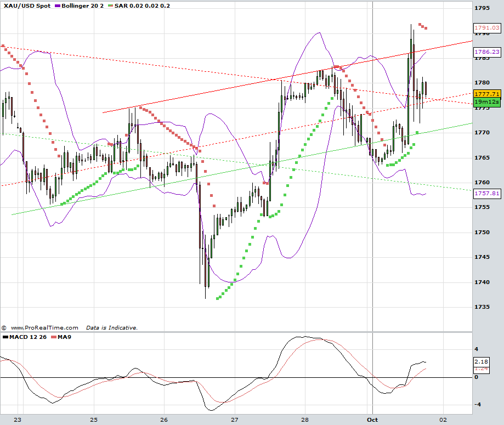Click the 1755 price axis label

(x=482, y=207)
